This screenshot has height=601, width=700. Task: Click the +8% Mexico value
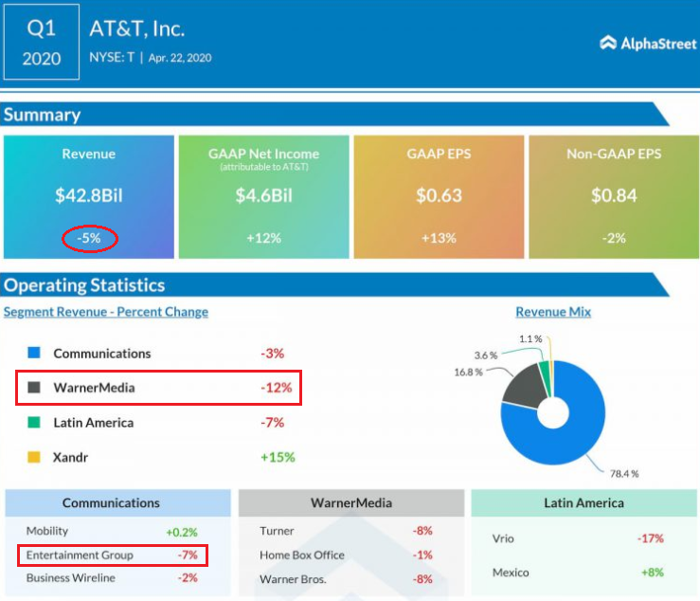[653, 573]
